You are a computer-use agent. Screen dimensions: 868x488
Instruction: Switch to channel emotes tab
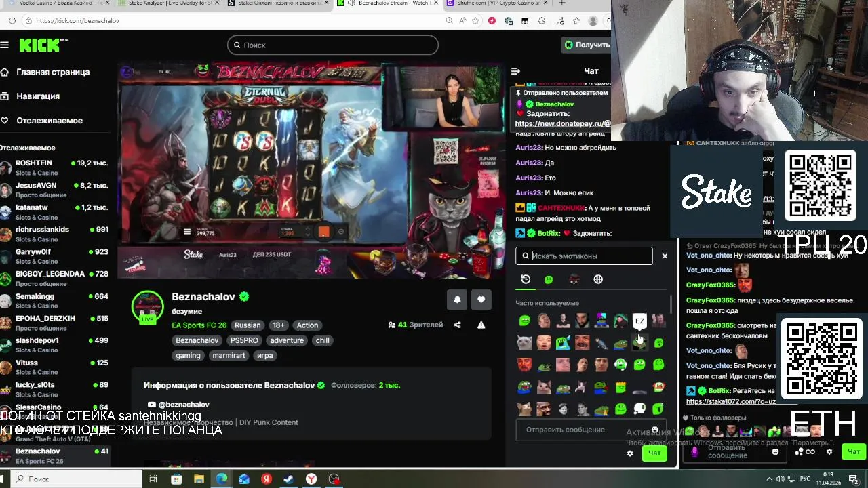click(x=574, y=279)
